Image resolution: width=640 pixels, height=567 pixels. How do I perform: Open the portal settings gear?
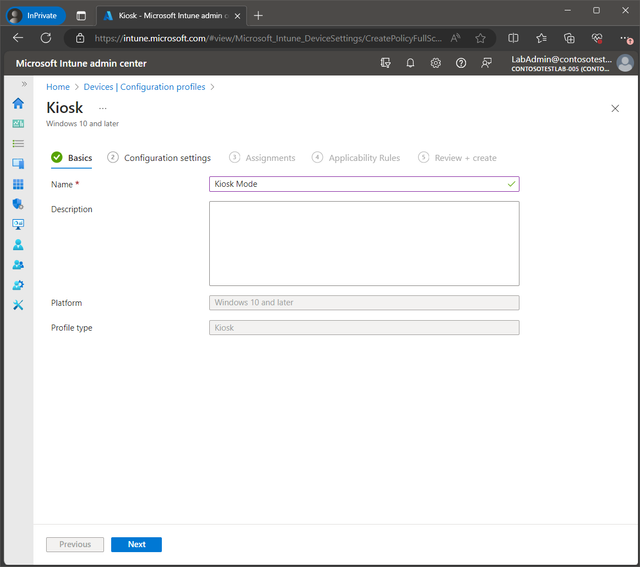pyautogui.click(x=436, y=63)
